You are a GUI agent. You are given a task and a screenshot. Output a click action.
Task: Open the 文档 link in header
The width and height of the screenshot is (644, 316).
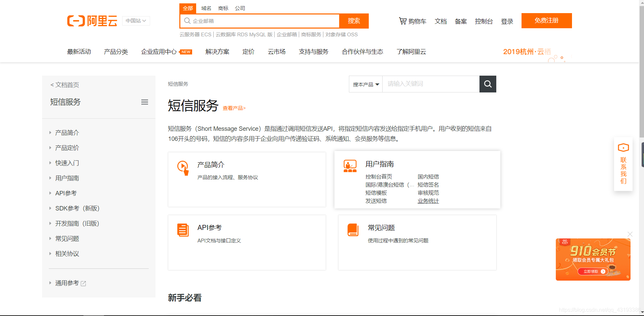click(x=440, y=22)
